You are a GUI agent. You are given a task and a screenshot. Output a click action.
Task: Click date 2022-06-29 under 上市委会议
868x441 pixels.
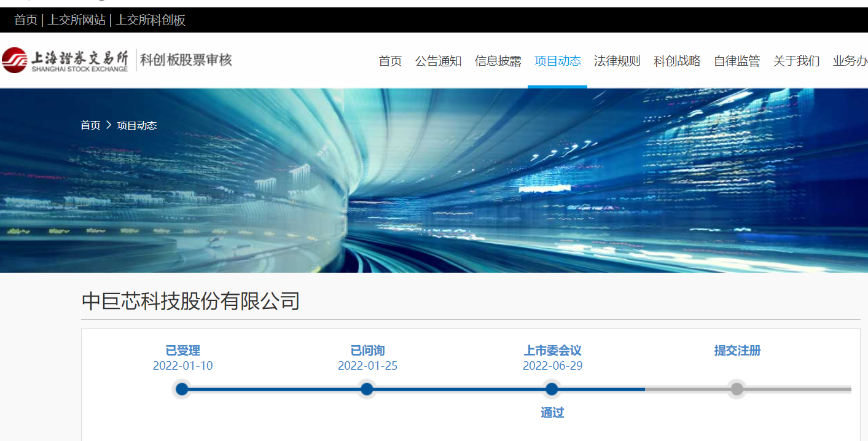point(553,366)
